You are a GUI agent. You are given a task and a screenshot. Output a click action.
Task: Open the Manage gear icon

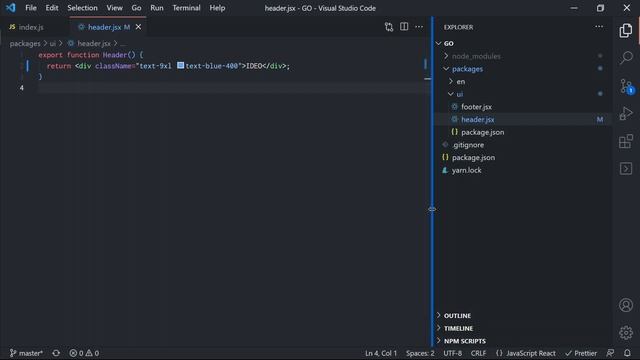point(626,333)
